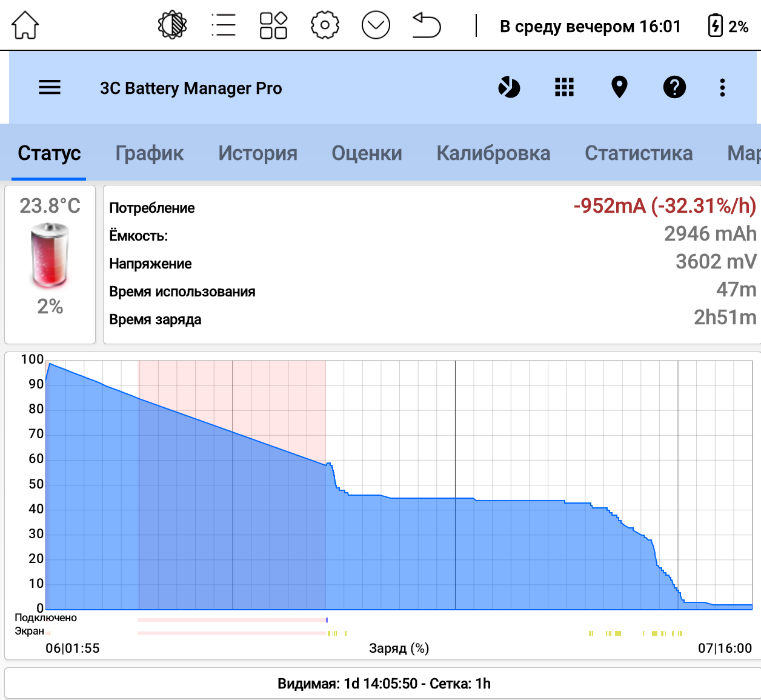Tap the back arrow icon
This screenshot has height=700, width=761.
(x=427, y=25)
